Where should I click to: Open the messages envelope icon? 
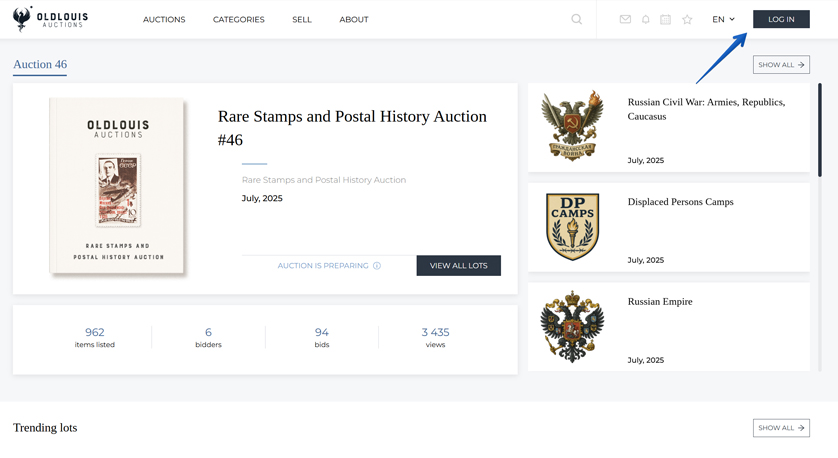[625, 19]
